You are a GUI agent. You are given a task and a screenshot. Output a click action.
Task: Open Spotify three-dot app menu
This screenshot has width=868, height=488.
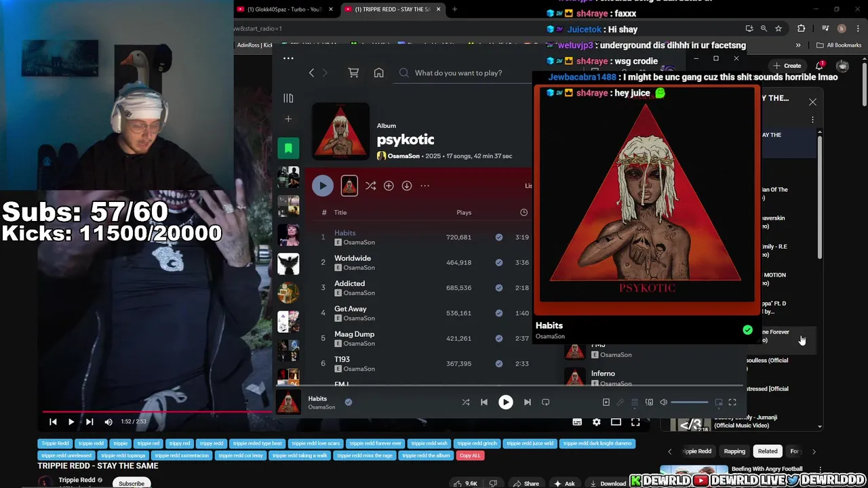click(288, 58)
